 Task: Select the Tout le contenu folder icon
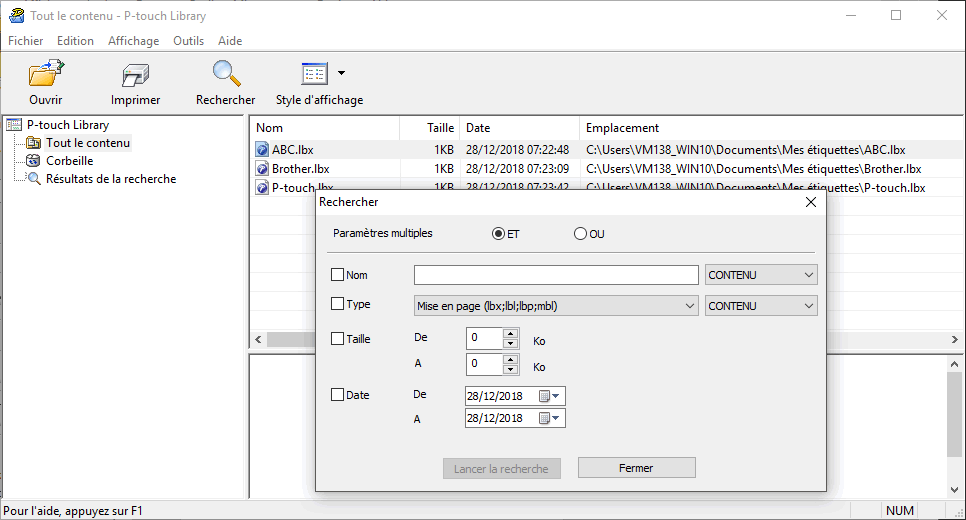(x=33, y=143)
